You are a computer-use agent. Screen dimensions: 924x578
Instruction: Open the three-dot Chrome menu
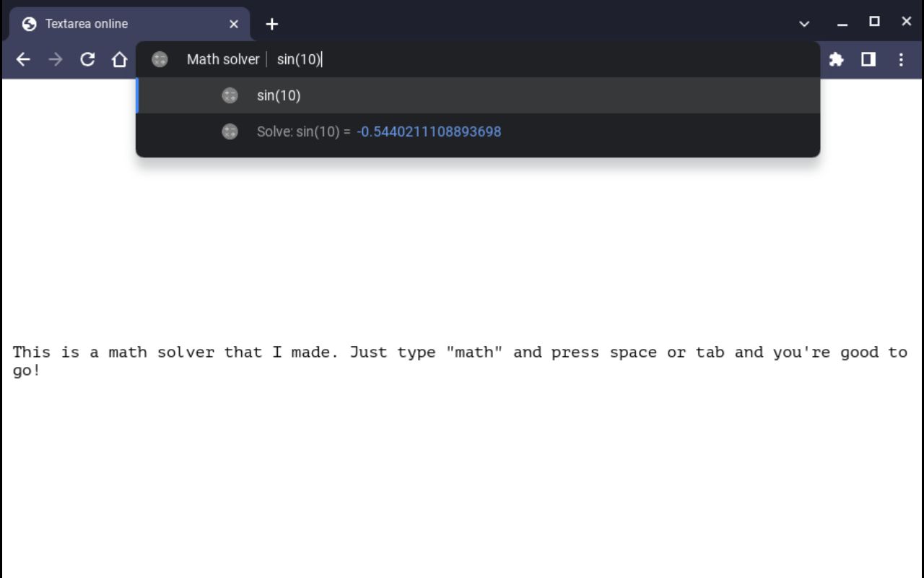[902, 59]
